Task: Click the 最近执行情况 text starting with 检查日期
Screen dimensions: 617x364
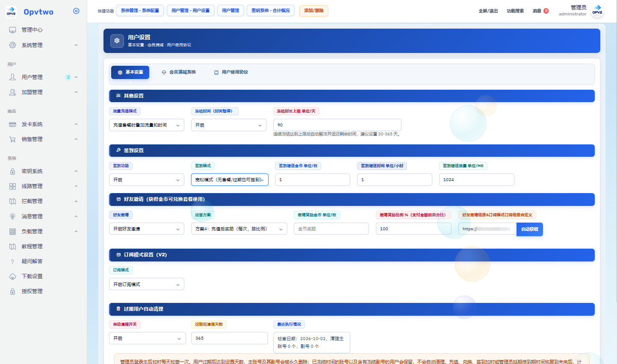Action: (312, 343)
